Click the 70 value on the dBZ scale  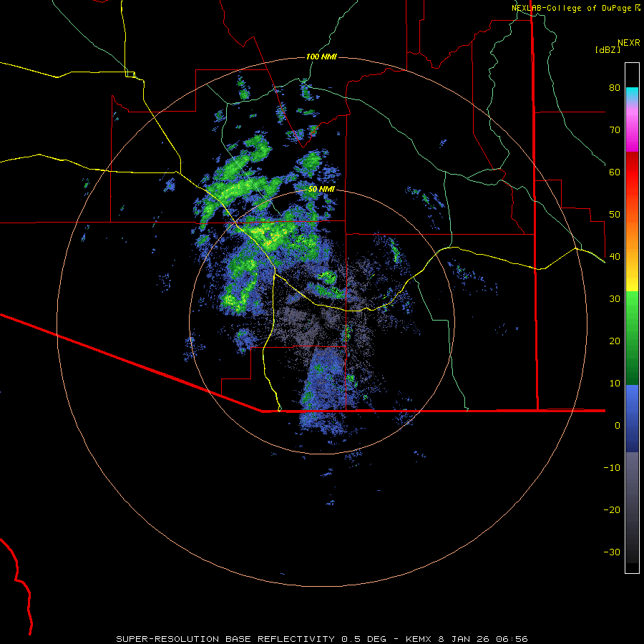click(615, 130)
